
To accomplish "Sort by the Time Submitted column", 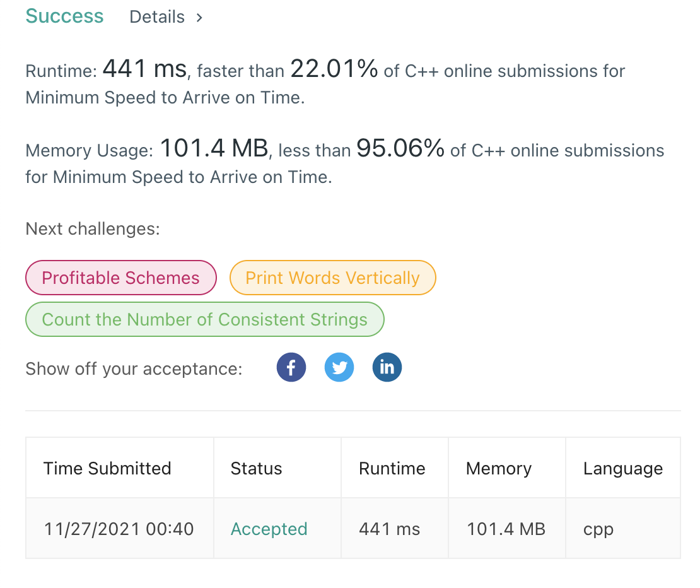I will pos(107,468).
